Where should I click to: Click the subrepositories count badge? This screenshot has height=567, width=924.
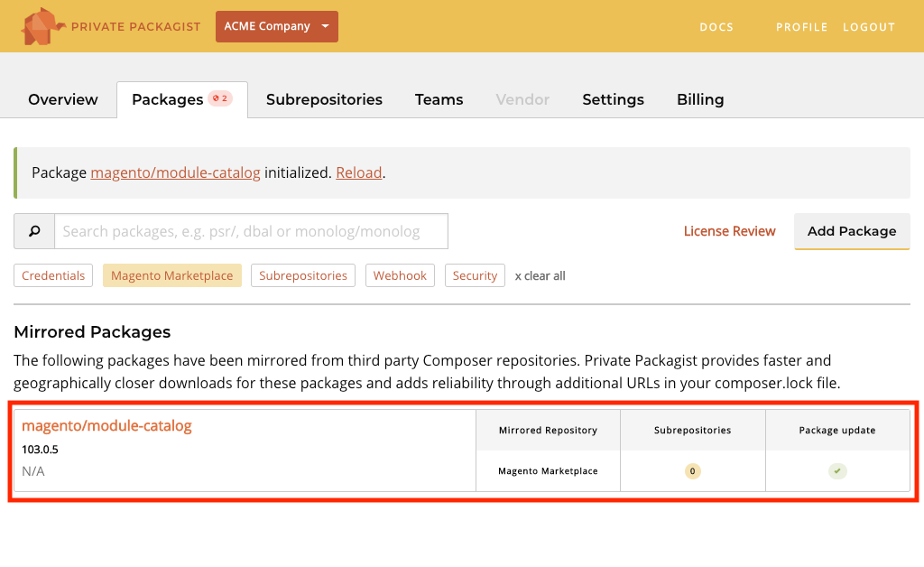[692, 471]
